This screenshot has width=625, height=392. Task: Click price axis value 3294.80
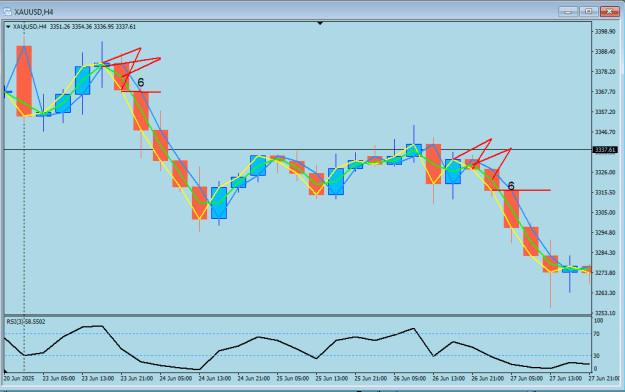(x=605, y=232)
